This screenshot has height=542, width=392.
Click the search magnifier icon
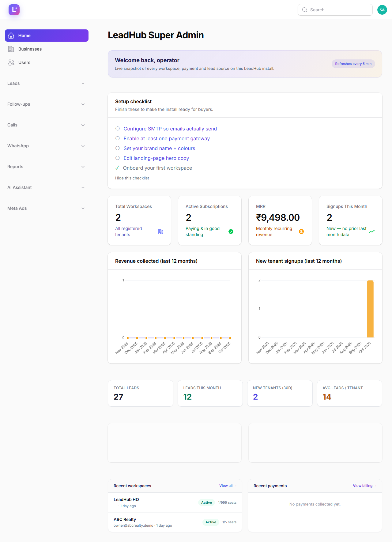(305, 10)
